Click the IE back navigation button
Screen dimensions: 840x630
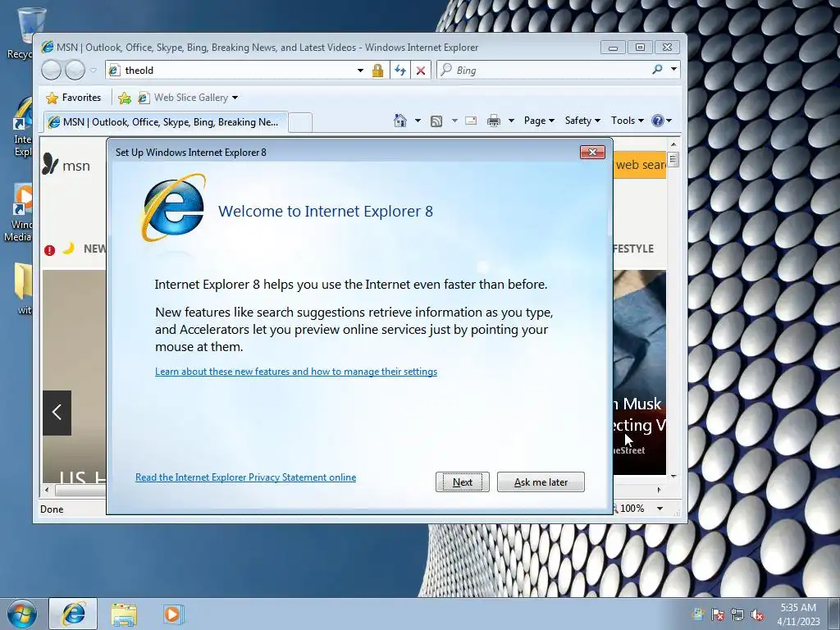[52, 70]
